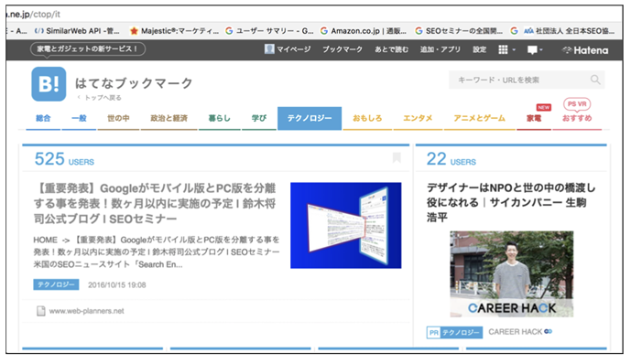
Task: Click the テクノロジー tag under Google article
Action: pyautogui.click(x=56, y=284)
